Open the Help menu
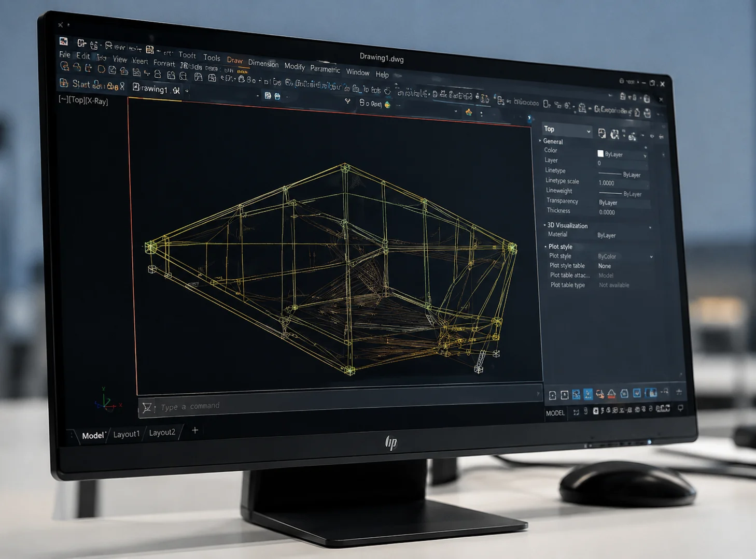Screen dimensions: 756x559 click(x=382, y=75)
